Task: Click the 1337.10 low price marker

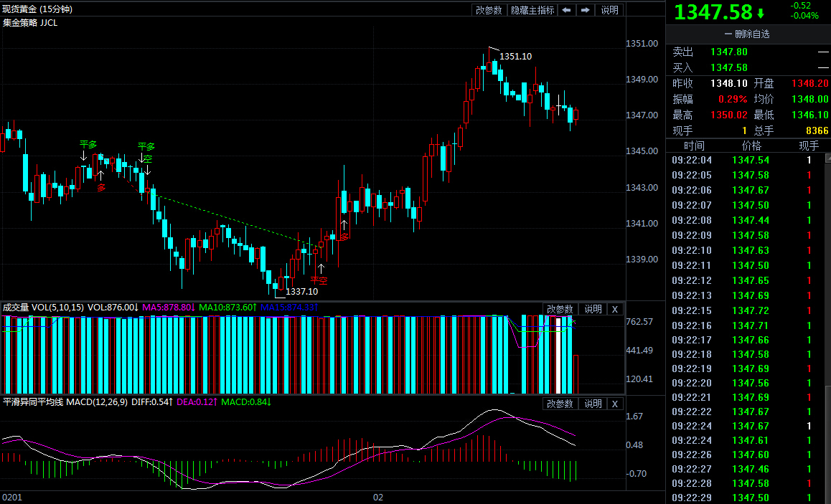Action: coord(302,291)
